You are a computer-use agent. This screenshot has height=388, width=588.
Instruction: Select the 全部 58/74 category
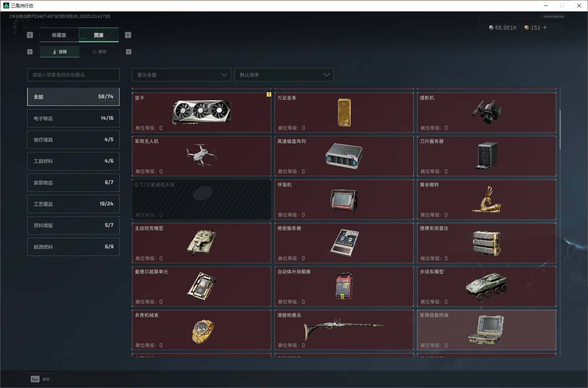tap(73, 97)
